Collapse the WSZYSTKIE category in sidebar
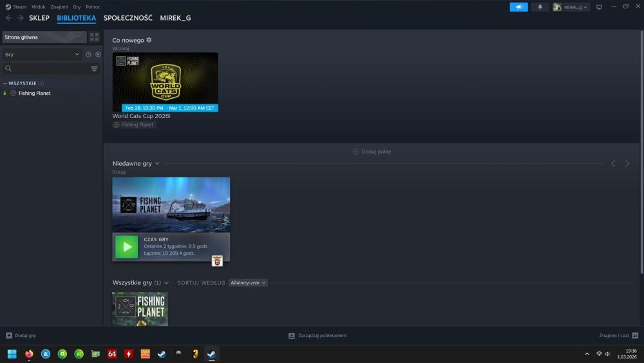Viewport: 644px width, 363px height. [x=5, y=83]
